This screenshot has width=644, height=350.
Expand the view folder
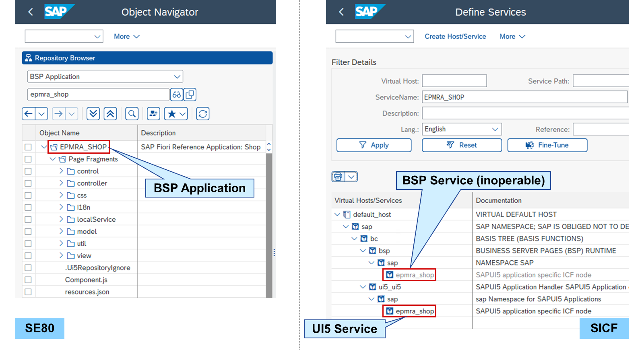pos(61,256)
